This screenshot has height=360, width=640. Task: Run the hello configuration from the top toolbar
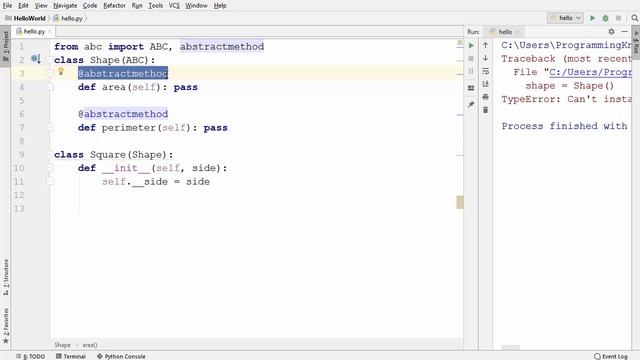pyautogui.click(x=592, y=18)
